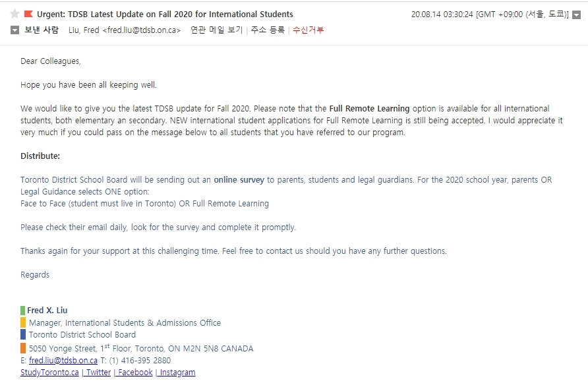
Task: Star this email as favorite
Action: [x=15, y=15]
